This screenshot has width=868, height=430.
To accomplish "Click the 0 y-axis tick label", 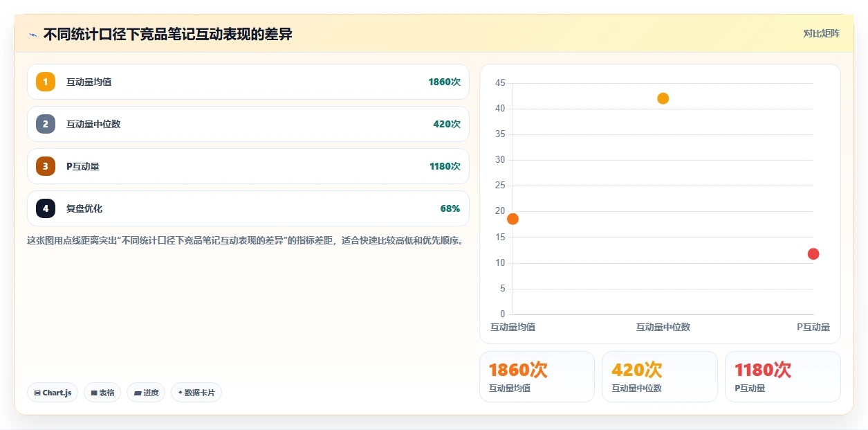I will click(x=503, y=314).
